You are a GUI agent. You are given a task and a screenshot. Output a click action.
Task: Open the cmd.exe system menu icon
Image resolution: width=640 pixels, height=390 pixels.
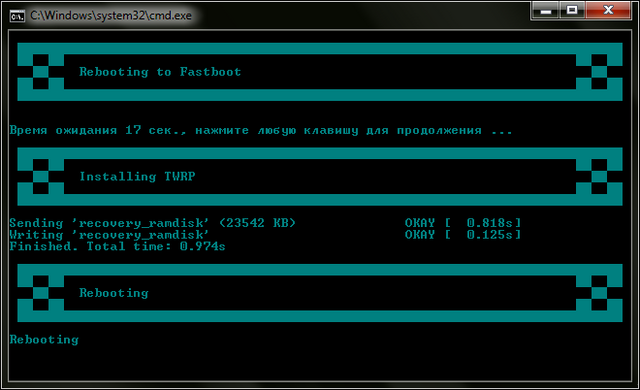pos(17,16)
